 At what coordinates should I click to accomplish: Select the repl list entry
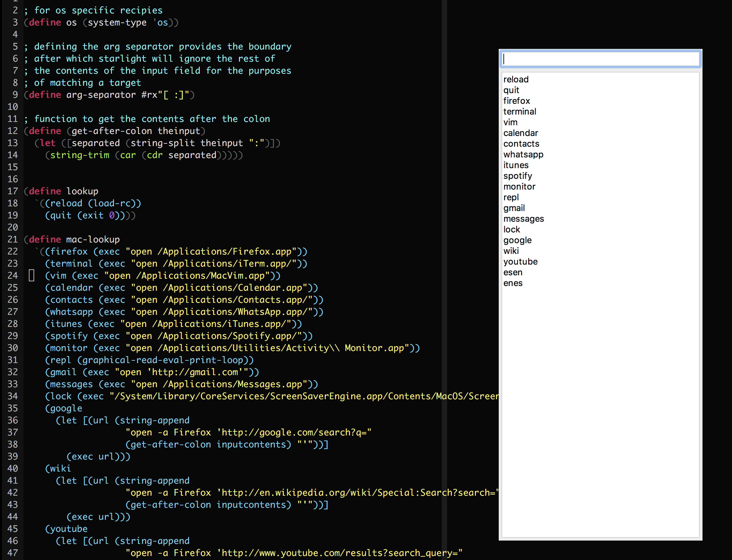pos(511,197)
